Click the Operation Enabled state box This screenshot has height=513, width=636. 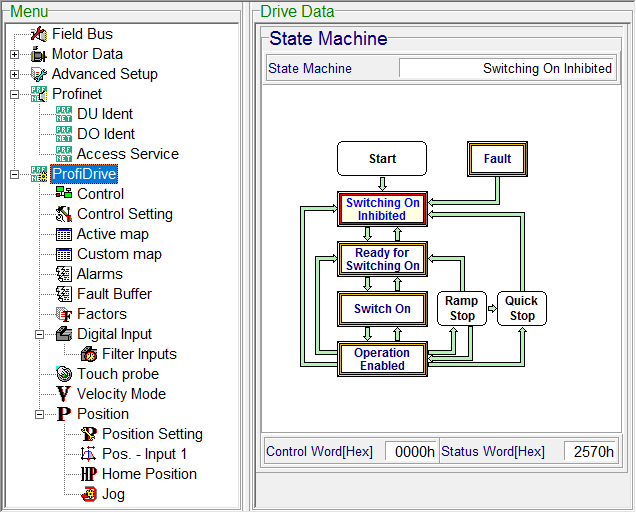click(x=382, y=359)
